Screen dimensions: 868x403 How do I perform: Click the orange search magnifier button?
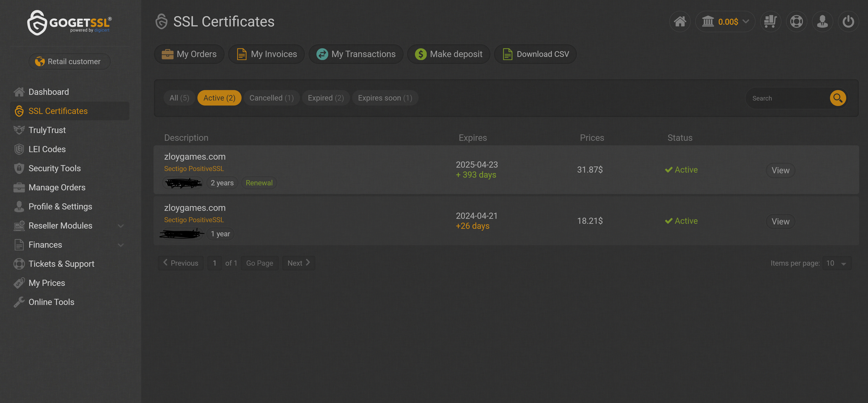(x=838, y=98)
